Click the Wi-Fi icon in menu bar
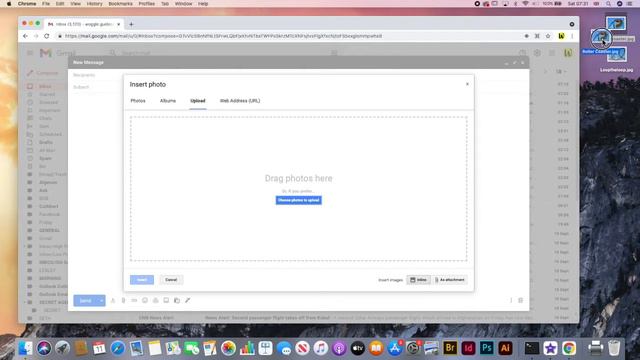The image size is (640, 360). [525, 4]
